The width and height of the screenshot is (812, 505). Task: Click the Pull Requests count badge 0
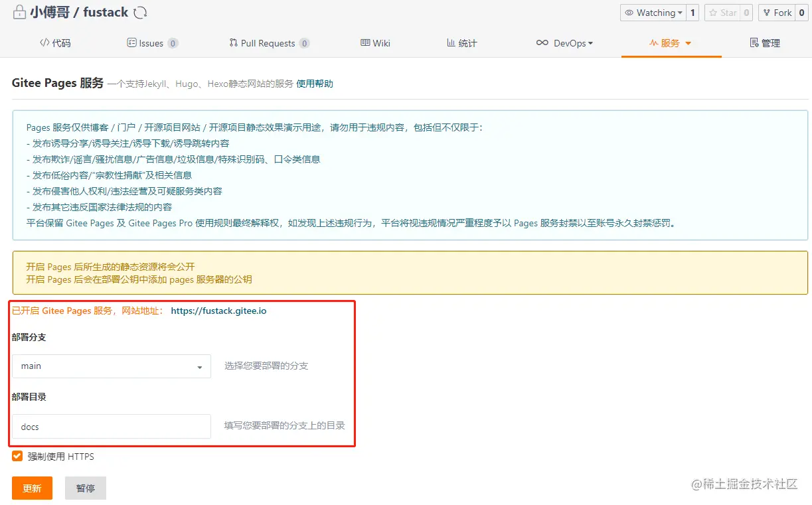tap(305, 43)
